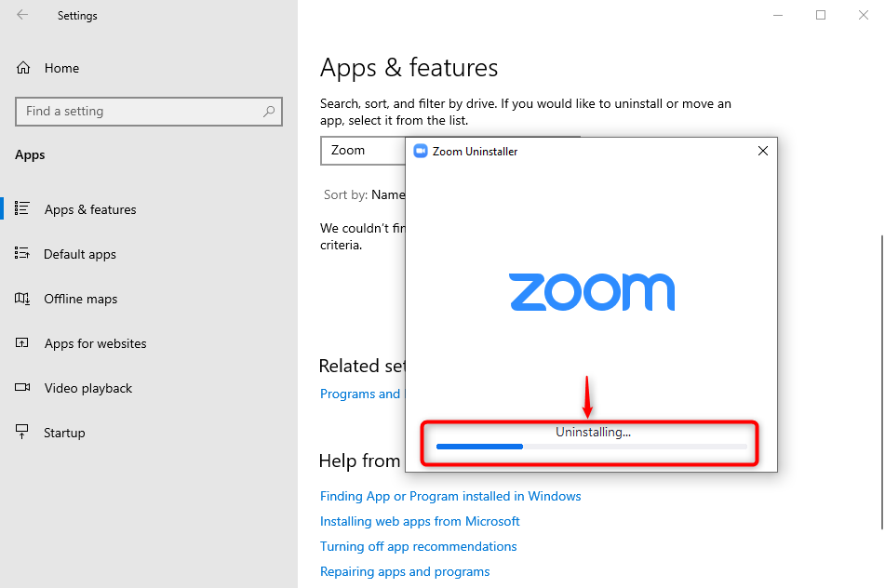Open Repairing apps and programs help link
The height and width of the screenshot is (588, 885).
click(x=405, y=571)
